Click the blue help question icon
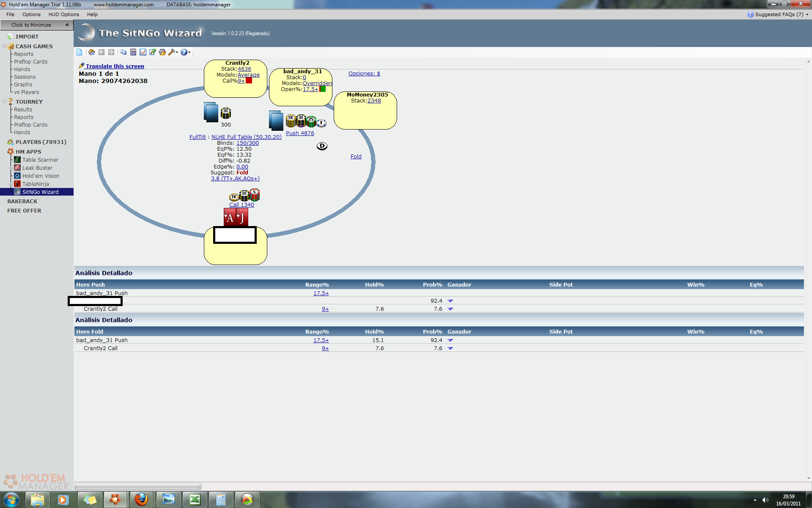Image resolution: width=812 pixels, height=508 pixels. [x=184, y=52]
